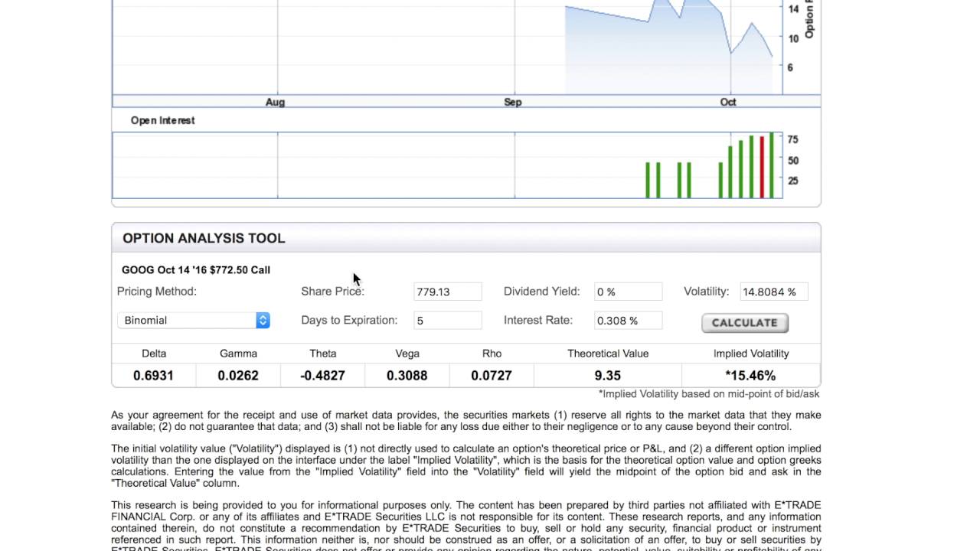Click the Delta value 0.6931
The width and height of the screenshot is (980, 551).
click(153, 376)
